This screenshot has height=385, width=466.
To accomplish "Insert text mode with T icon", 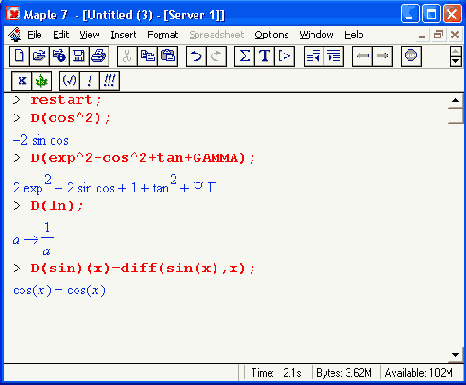I will point(264,56).
